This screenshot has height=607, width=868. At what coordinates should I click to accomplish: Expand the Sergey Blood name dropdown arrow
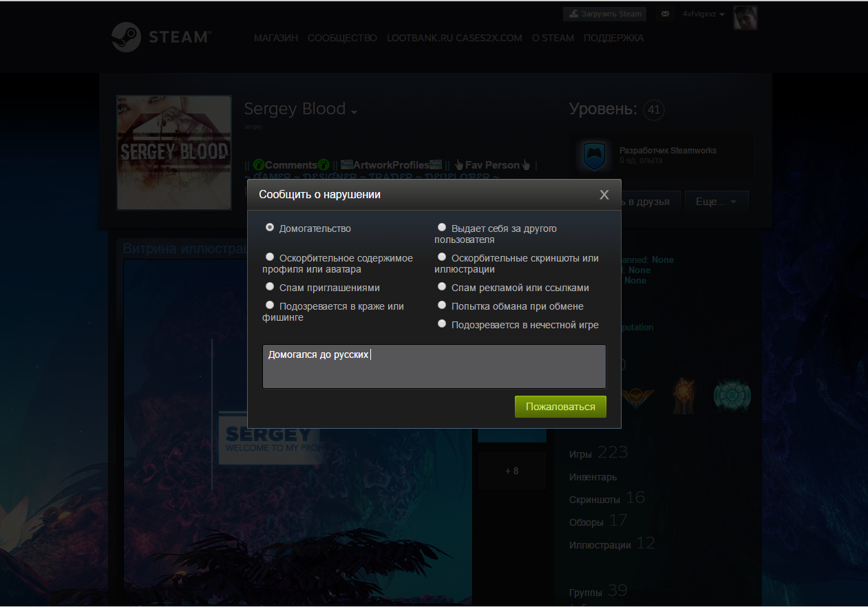coord(354,112)
